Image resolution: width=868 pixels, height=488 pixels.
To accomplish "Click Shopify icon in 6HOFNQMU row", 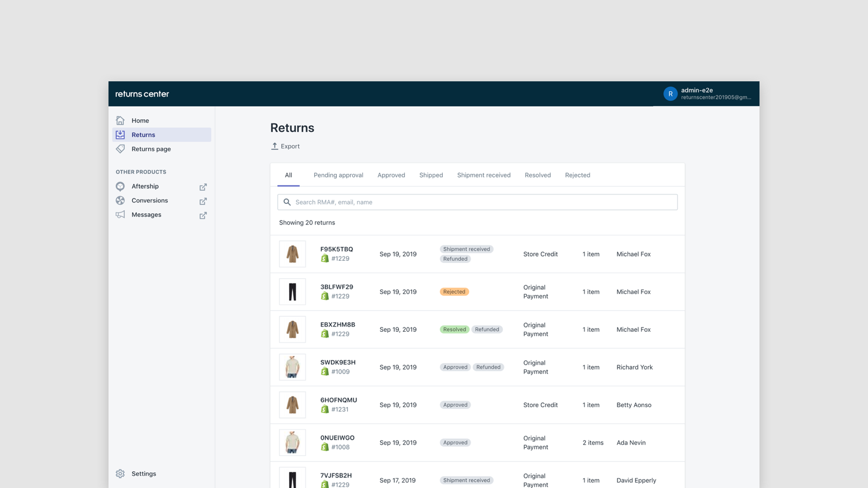I will [x=324, y=409].
